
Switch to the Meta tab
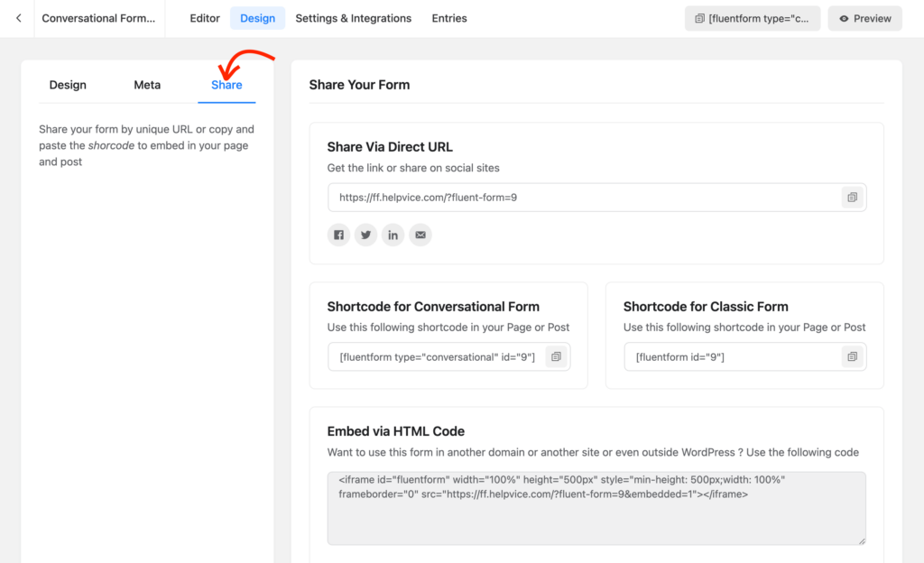(x=146, y=84)
